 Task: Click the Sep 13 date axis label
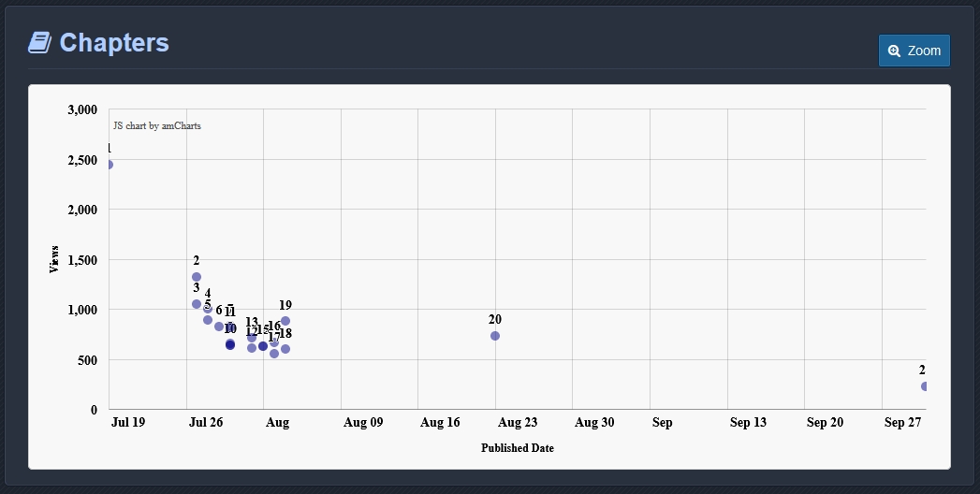coord(748,423)
